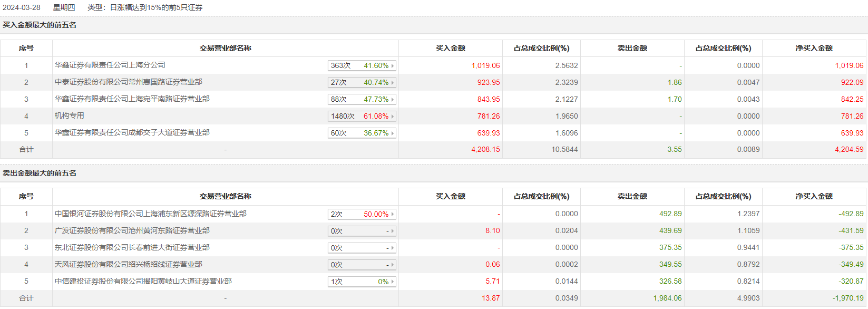This screenshot has height=309, width=868.
Task: Select the 机构专用 entry
Action: click(70, 115)
